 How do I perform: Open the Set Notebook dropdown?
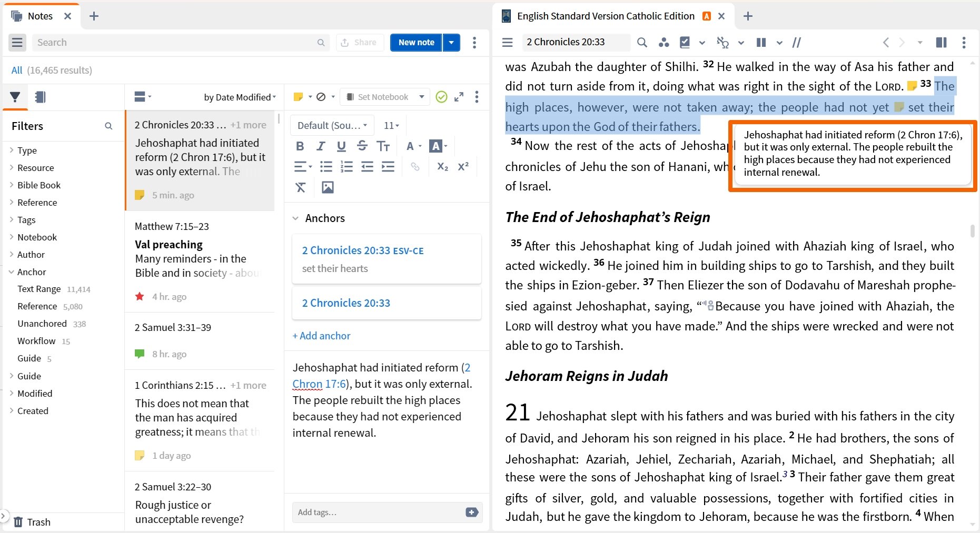tap(384, 97)
